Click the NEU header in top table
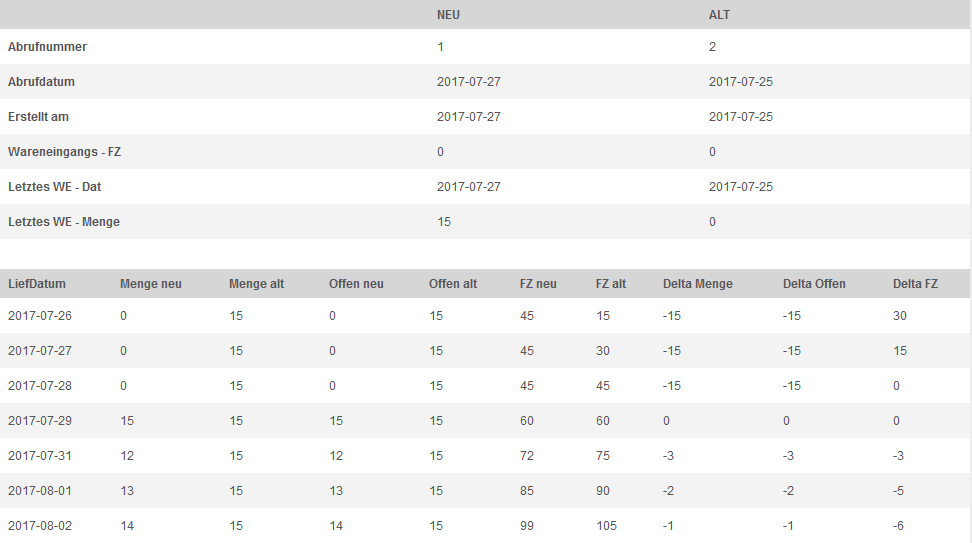 [448, 15]
